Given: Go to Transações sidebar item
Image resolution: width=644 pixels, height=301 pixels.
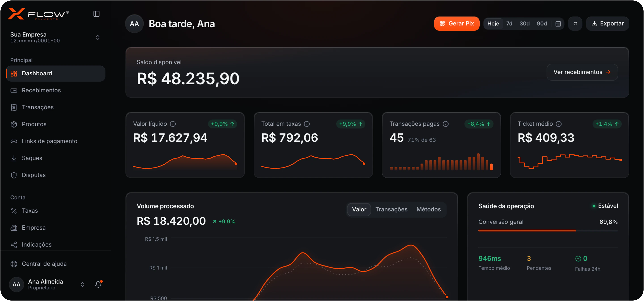Looking at the screenshot, I should tap(55, 107).
